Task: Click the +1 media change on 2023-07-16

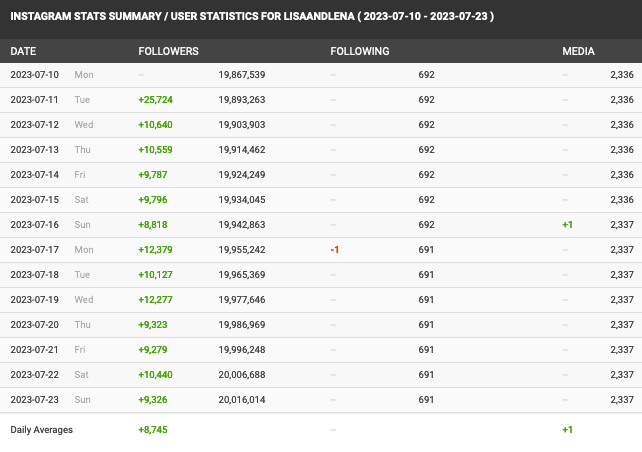Action: pyautogui.click(x=567, y=225)
